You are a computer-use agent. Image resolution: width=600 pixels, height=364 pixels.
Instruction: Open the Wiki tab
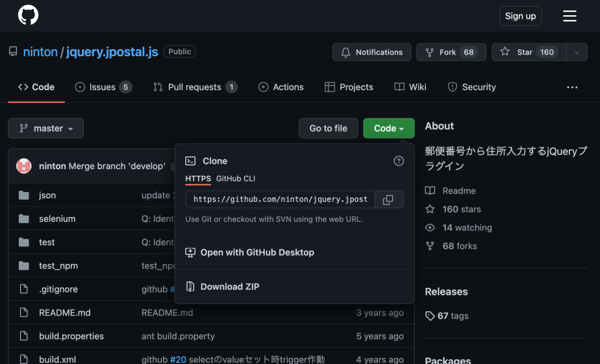[410, 87]
